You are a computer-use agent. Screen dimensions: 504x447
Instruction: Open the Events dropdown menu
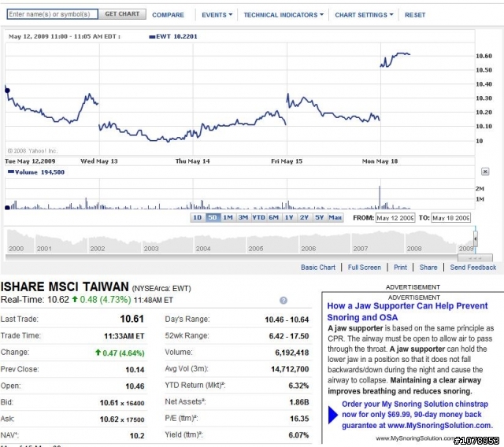tap(217, 15)
